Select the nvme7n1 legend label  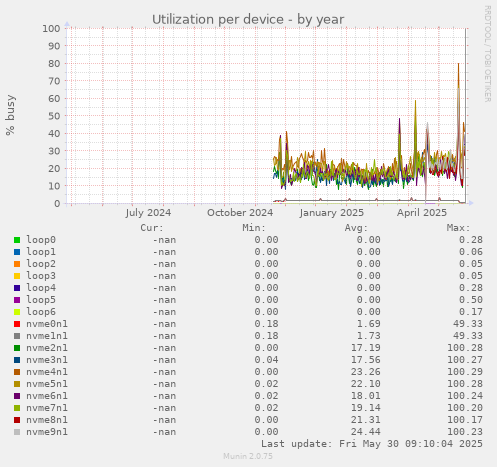pyautogui.click(x=47, y=408)
